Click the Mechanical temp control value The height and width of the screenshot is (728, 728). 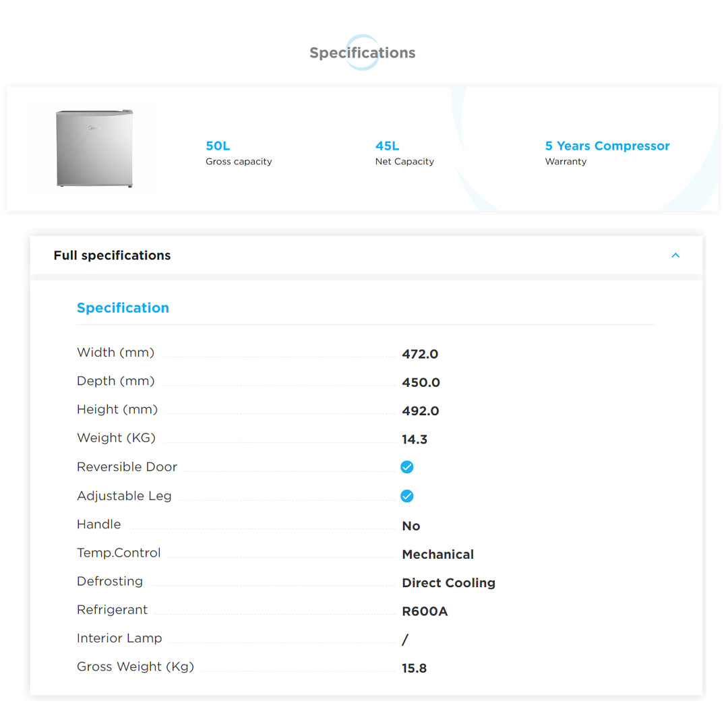tap(437, 554)
